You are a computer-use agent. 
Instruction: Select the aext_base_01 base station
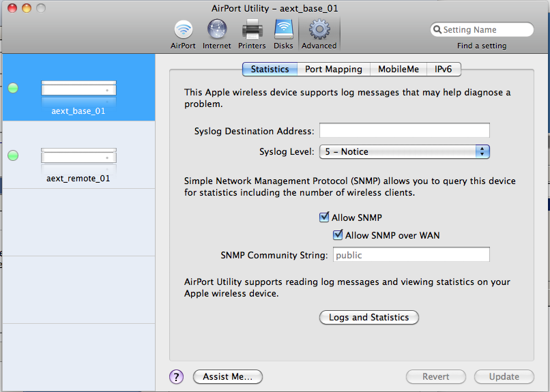tap(78, 87)
